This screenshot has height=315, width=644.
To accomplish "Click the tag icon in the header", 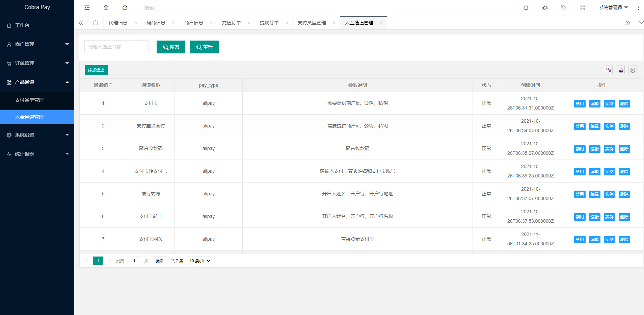I will 563,7.
